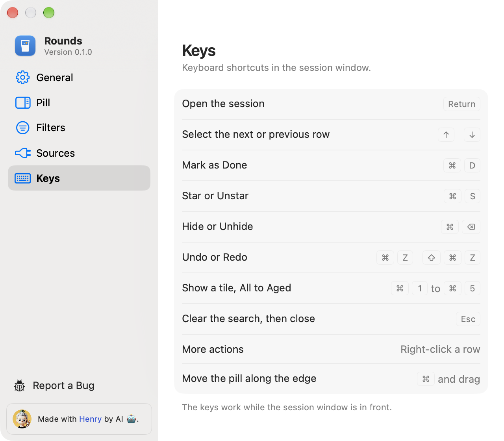Click the Return key cap
Screen dimensions: 504x441
click(462, 104)
